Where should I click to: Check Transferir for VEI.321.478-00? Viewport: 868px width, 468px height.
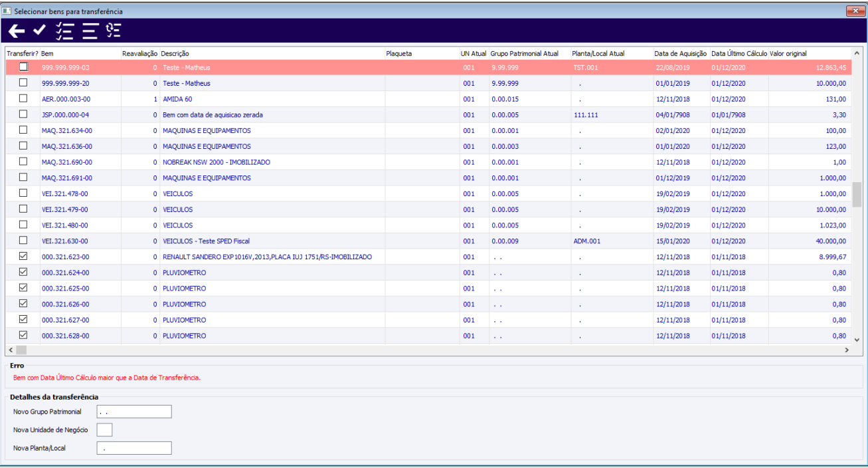coord(23,193)
